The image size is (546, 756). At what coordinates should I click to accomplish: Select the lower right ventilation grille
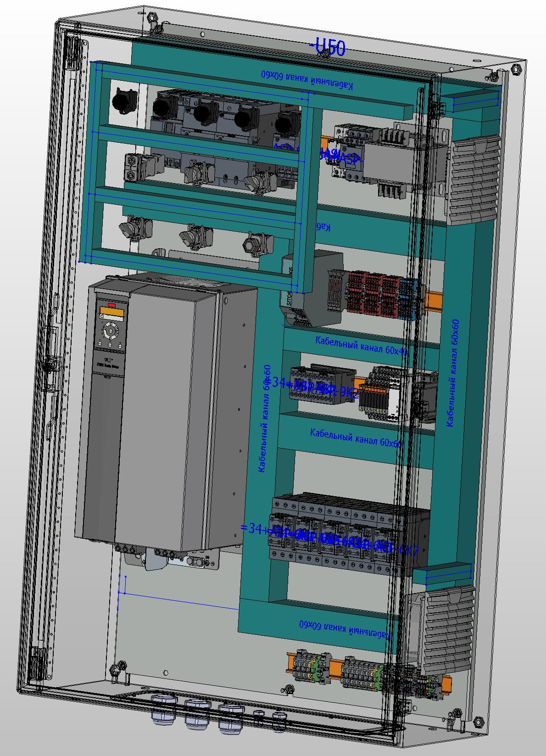447,629
